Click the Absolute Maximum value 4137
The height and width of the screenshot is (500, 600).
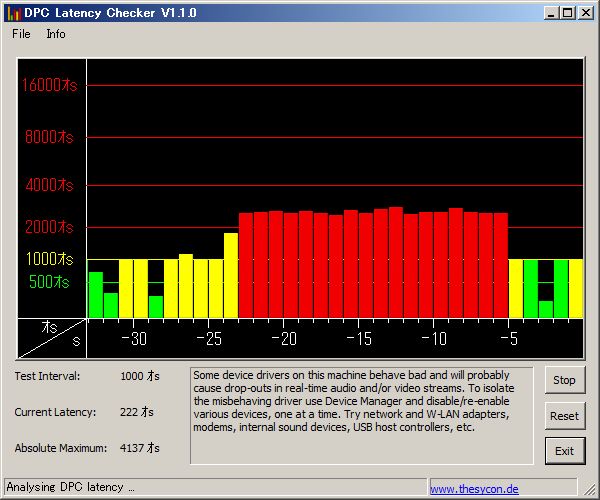point(140,448)
